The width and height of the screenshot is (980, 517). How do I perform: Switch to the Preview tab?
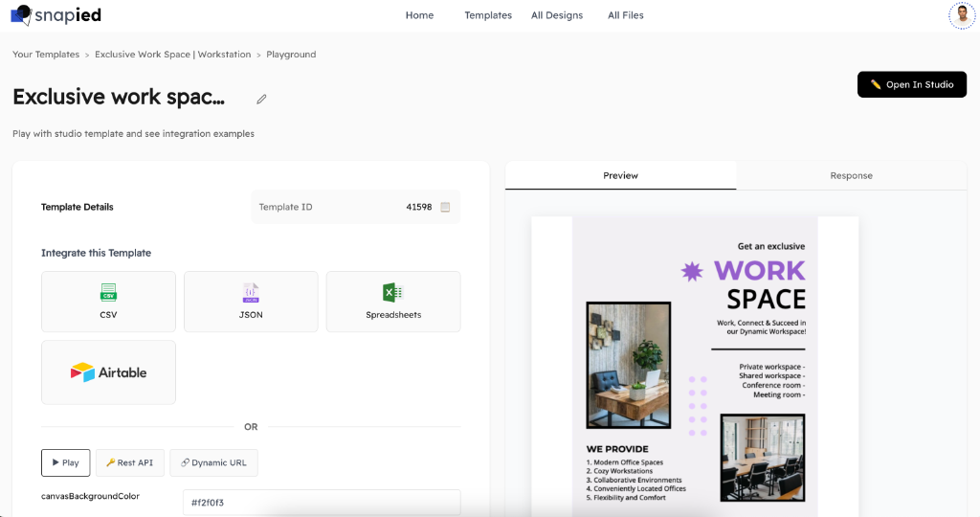coord(620,175)
